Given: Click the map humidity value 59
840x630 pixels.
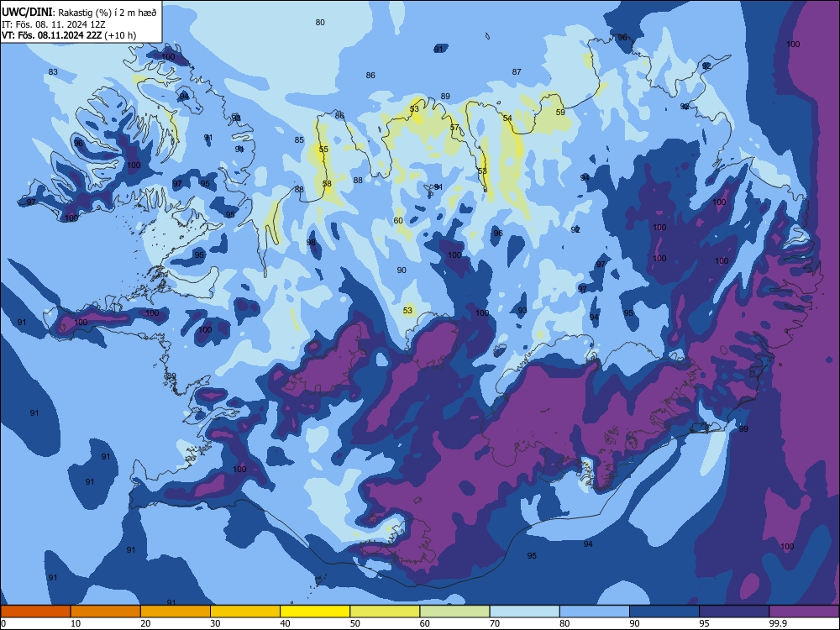Looking at the screenshot, I should 560,112.
